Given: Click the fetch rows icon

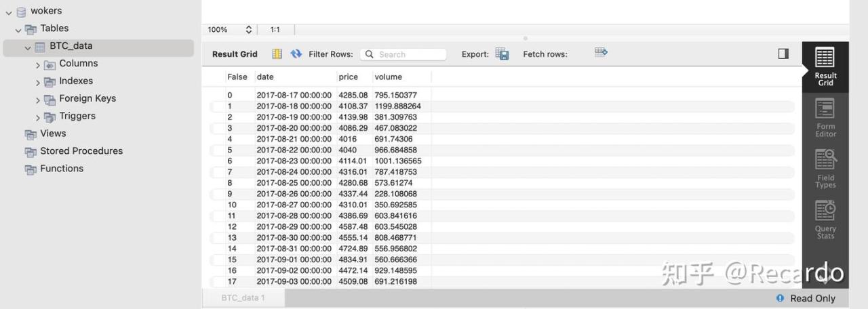Looking at the screenshot, I should click(x=601, y=53).
